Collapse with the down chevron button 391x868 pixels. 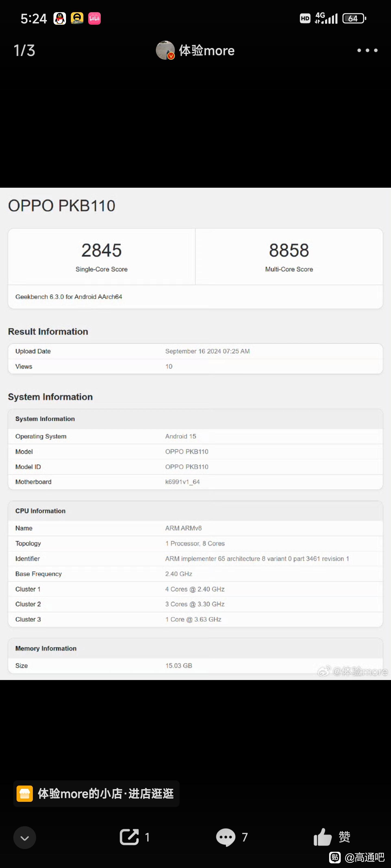point(25,838)
